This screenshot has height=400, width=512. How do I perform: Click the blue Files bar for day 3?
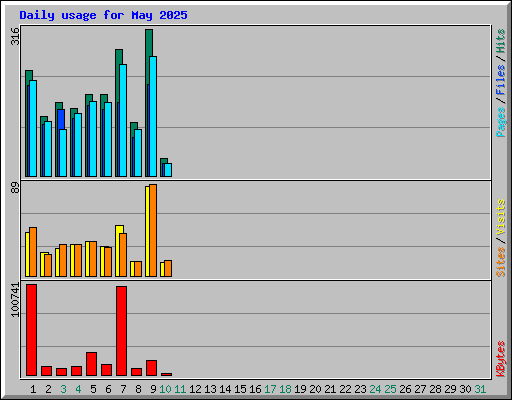(61, 119)
